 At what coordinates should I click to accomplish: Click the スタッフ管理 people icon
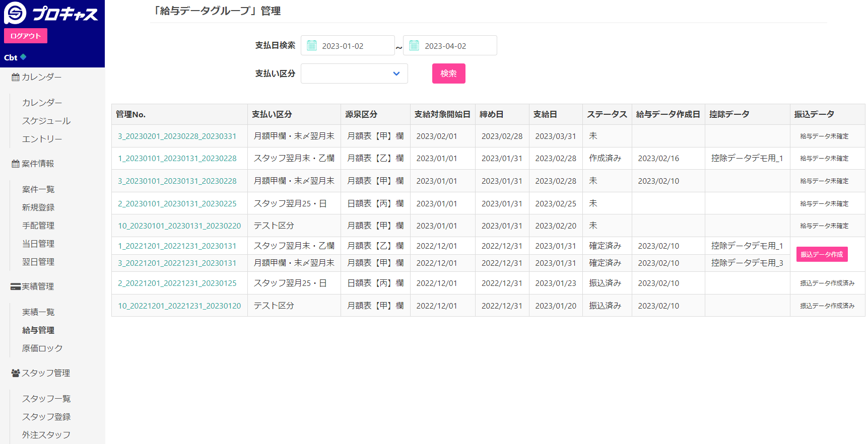pyautogui.click(x=16, y=373)
